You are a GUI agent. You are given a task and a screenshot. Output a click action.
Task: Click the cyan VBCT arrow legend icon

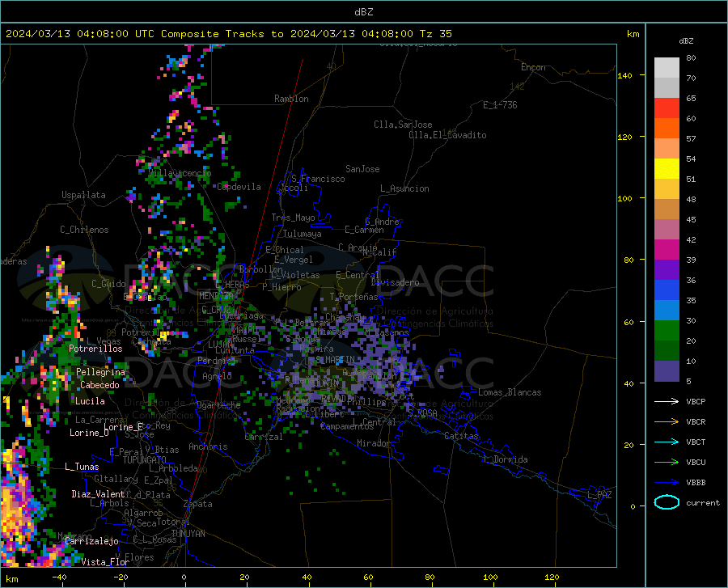pos(667,442)
